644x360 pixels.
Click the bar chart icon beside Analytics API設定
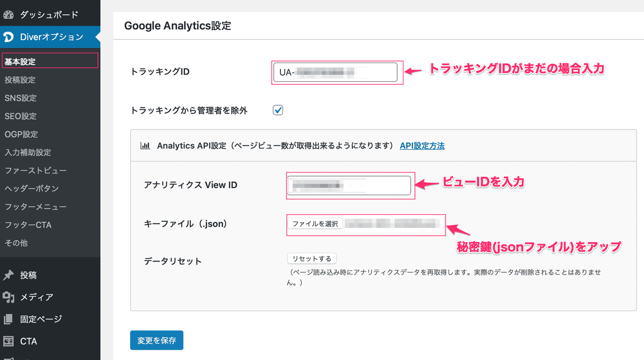(x=145, y=146)
